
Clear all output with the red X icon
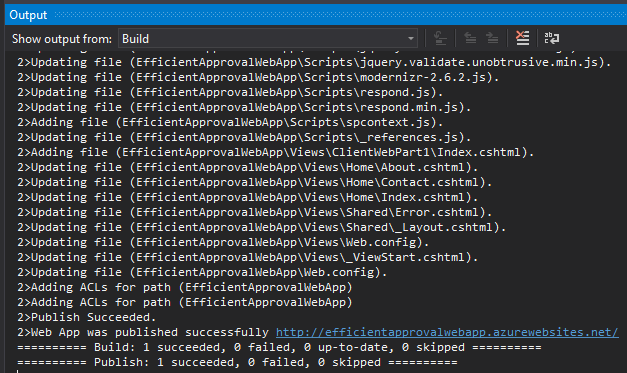[522, 38]
